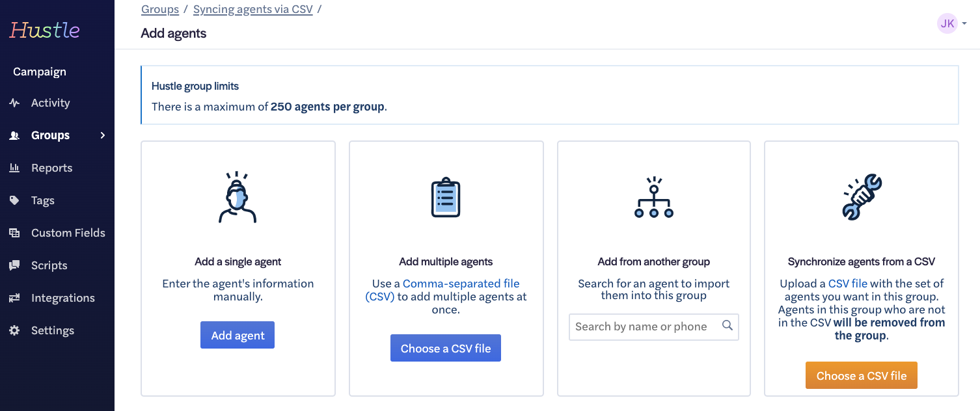Click the Settings gear icon

pyautogui.click(x=14, y=330)
